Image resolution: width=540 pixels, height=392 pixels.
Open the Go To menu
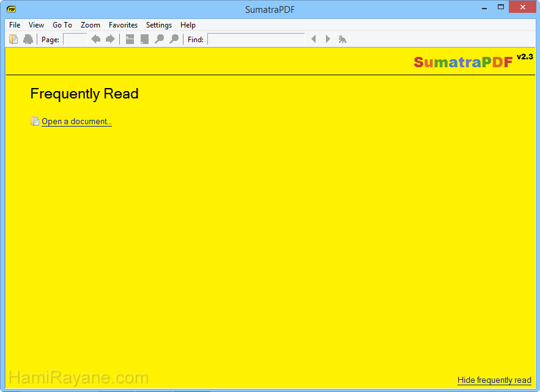tap(62, 25)
